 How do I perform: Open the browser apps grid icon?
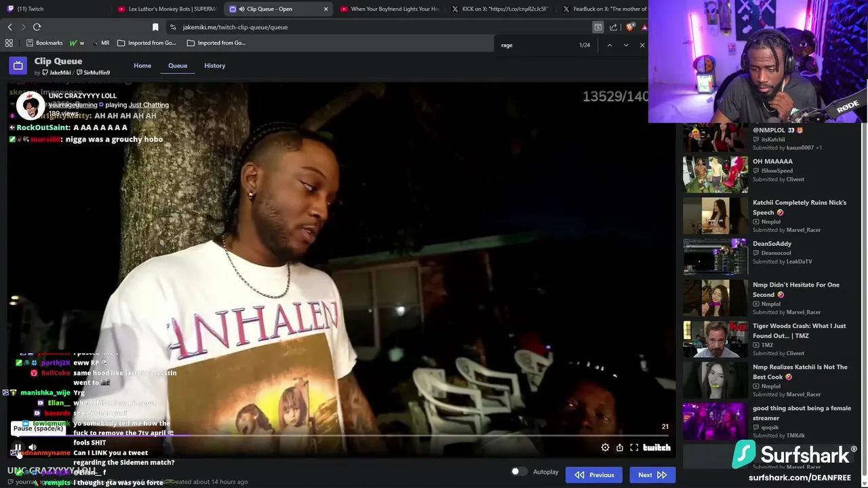9,43
